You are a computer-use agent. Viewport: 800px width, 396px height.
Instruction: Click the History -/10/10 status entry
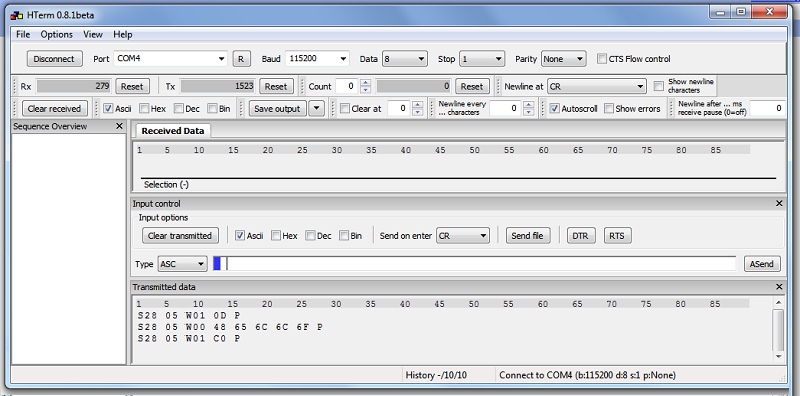pyautogui.click(x=436, y=375)
